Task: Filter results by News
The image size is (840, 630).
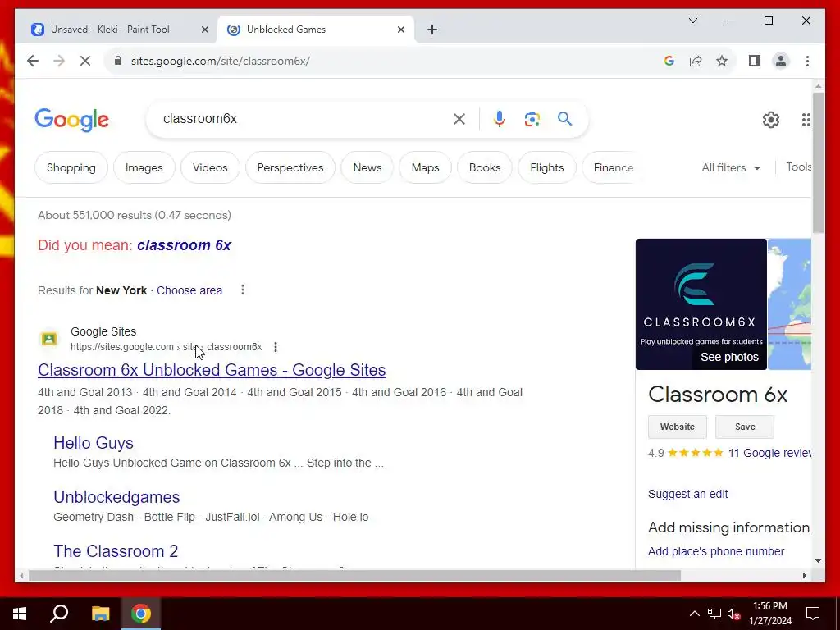Action: [x=367, y=167]
